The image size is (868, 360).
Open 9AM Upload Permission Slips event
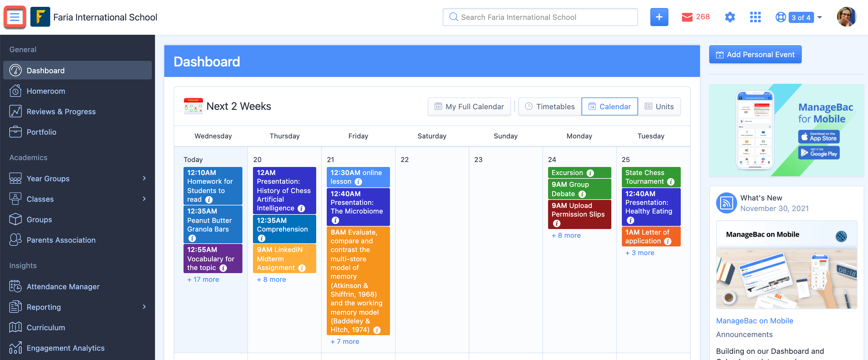[579, 214]
